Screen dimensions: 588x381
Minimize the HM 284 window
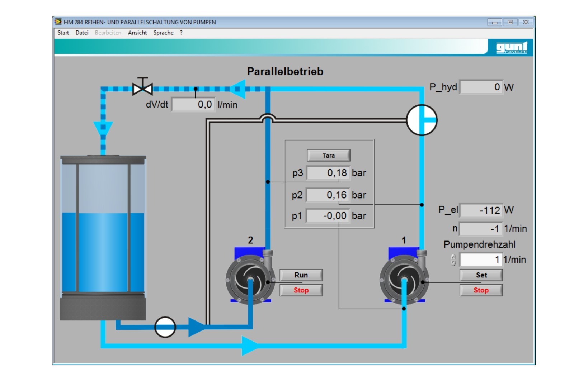pyautogui.click(x=494, y=22)
